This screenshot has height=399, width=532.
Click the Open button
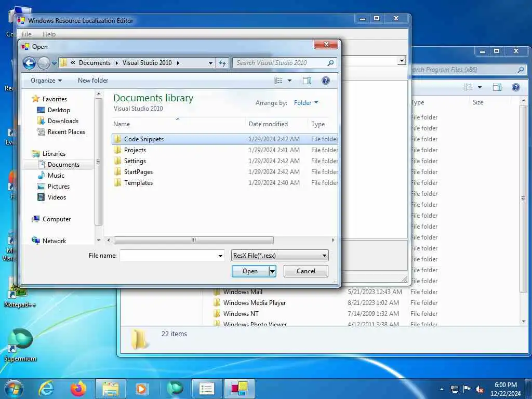pos(250,271)
